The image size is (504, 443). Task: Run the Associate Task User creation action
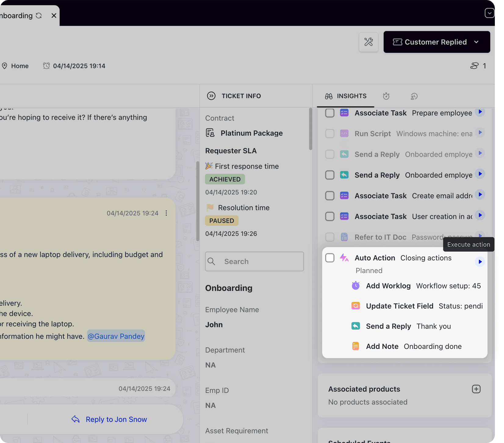pyautogui.click(x=480, y=215)
